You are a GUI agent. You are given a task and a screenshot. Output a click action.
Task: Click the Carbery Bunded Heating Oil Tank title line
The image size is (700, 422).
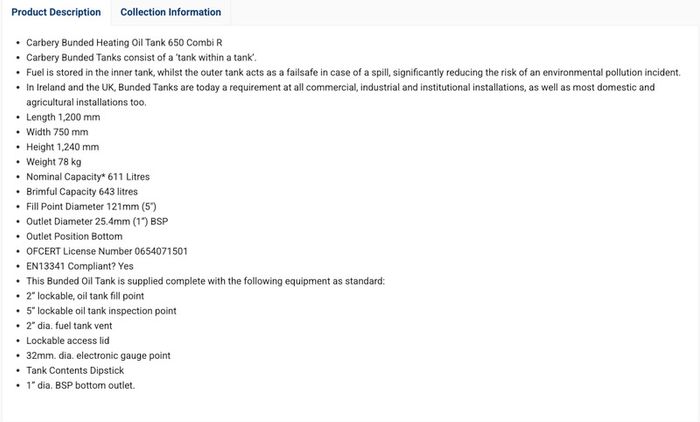[124, 42]
